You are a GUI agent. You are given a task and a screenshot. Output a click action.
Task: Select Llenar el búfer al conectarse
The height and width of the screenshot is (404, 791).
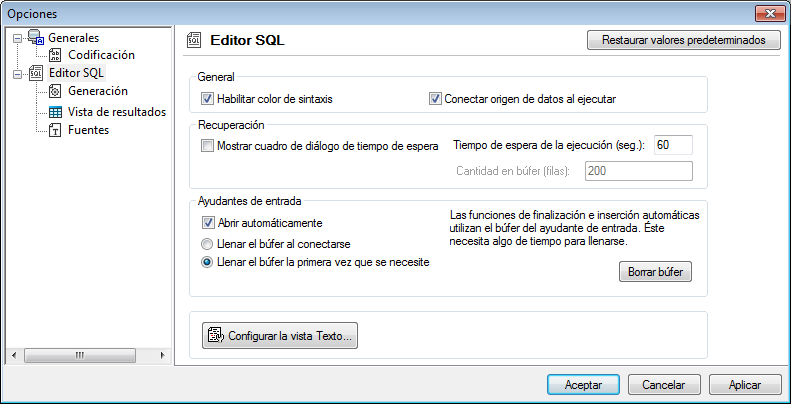[x=208, y=244]
